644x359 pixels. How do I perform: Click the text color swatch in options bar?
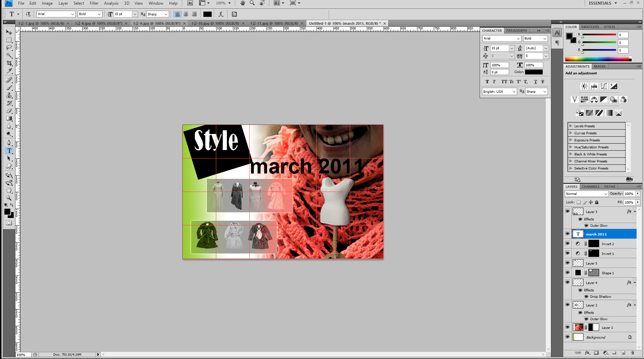(207, 14)
